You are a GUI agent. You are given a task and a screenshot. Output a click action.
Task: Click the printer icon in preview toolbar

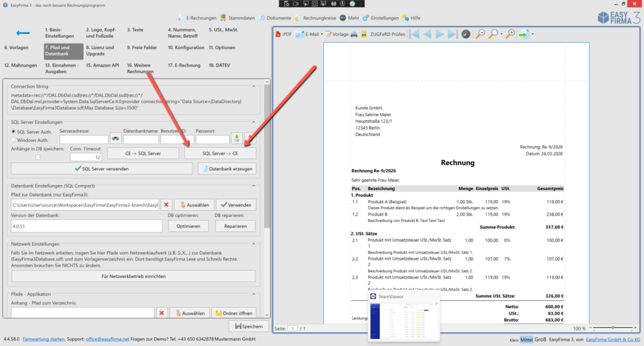354,34
